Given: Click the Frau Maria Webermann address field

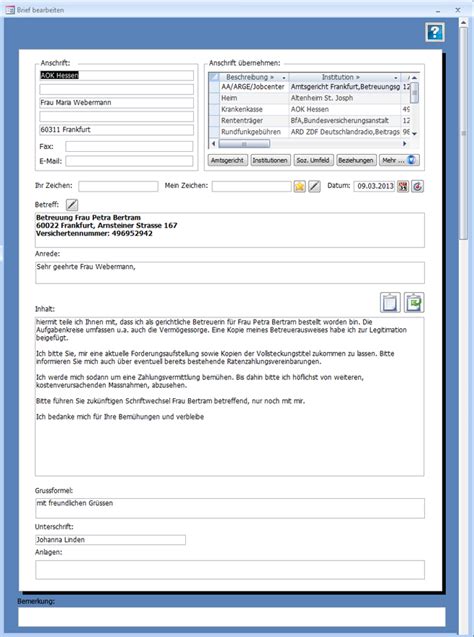Looking at the screenshot, I should (x=117, y=103).
